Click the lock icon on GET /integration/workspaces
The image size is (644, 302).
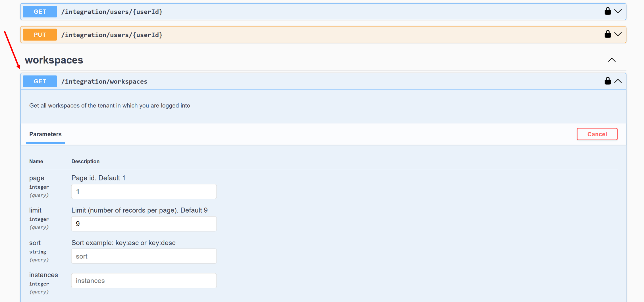click(607, 81)
